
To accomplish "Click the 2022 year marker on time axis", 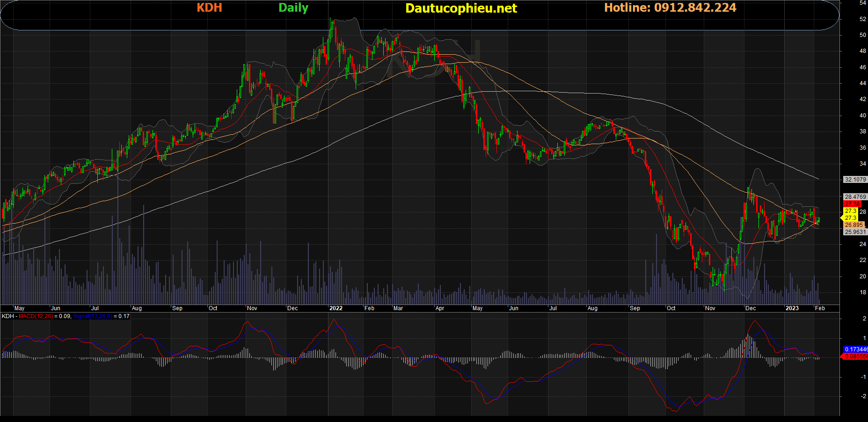I will (336, 308).
